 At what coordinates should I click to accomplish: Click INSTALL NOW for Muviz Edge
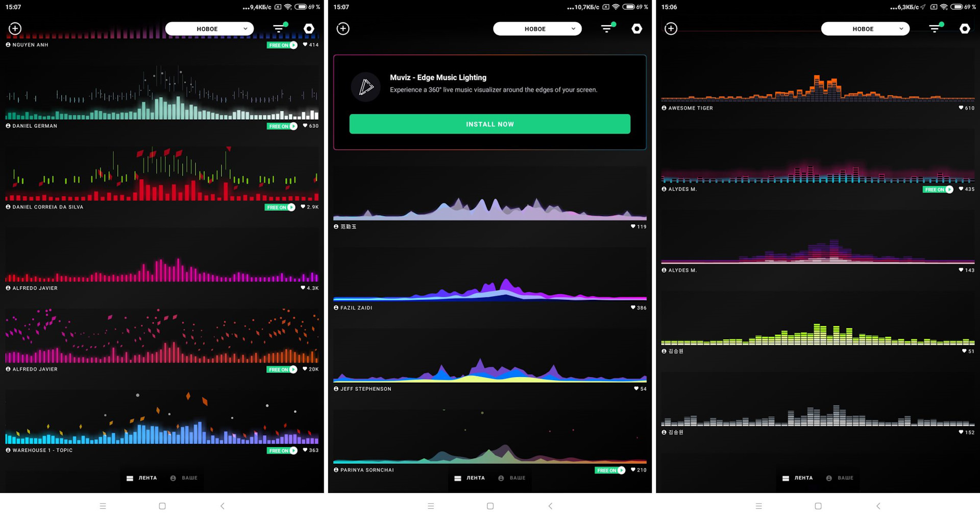[x=490, y=124]
